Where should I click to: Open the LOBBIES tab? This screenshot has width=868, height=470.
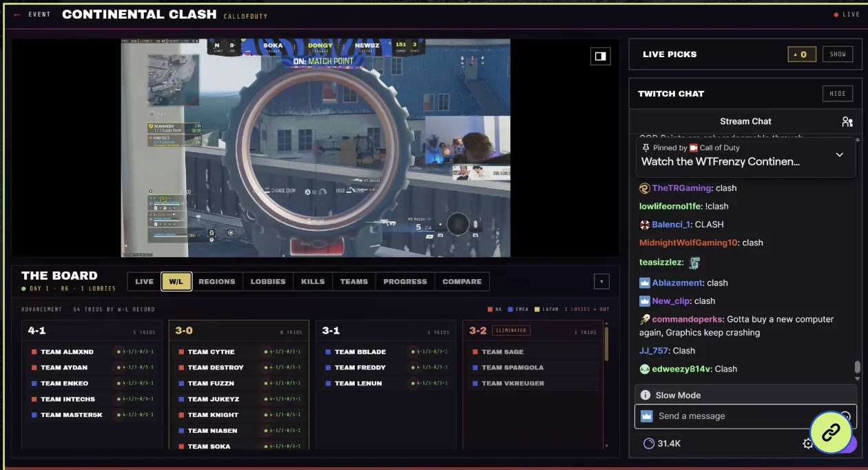click(x=268, y=281)
